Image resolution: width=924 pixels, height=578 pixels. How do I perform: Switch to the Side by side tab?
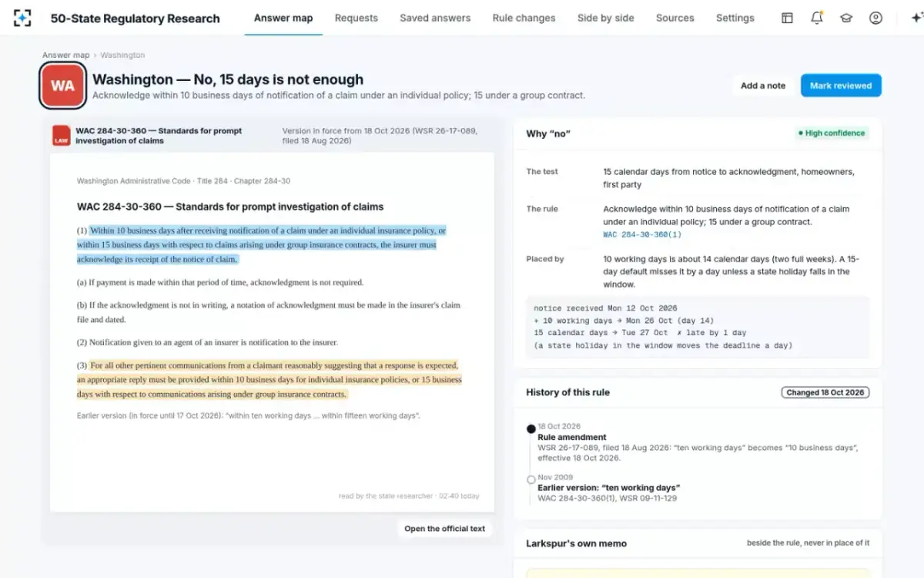pos(606,18)
